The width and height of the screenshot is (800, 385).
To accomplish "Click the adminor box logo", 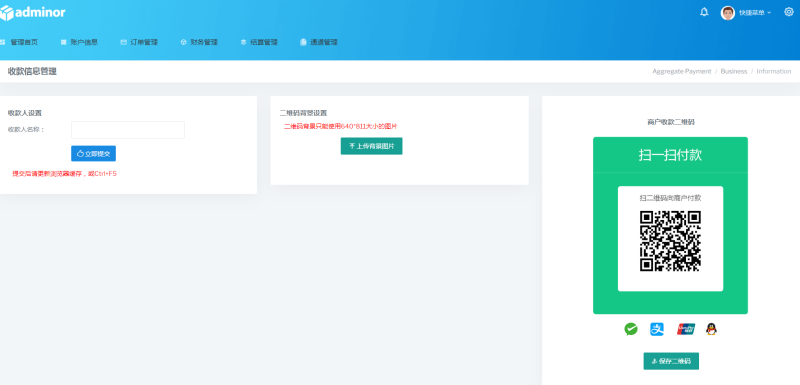I will pos(7,13).
